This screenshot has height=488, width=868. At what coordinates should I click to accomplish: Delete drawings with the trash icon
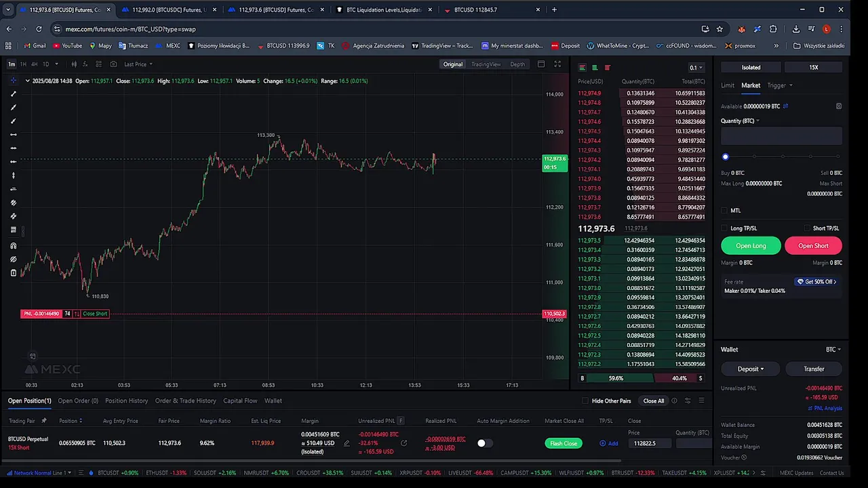pos(13,272)
